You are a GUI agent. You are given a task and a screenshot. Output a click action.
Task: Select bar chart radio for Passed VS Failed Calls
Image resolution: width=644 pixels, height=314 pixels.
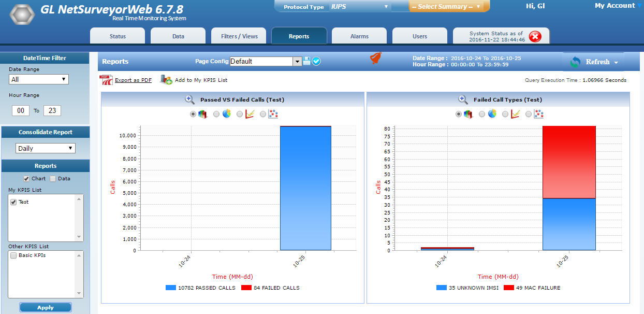click(x=193, y=114)
